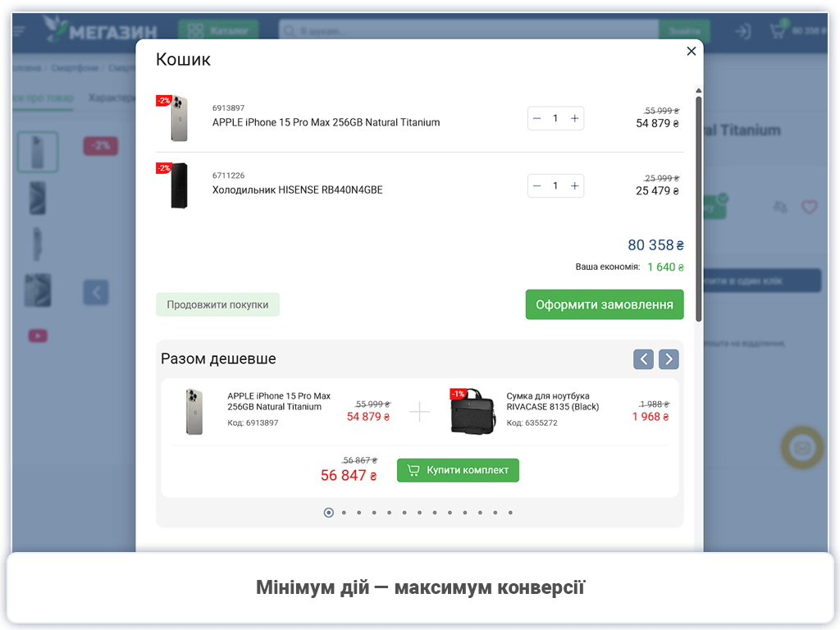Click HISENSE refrigerator quantity field
The height and width of the screenshot is (630, 840).
pyautogui.click(x=555, y=186)
